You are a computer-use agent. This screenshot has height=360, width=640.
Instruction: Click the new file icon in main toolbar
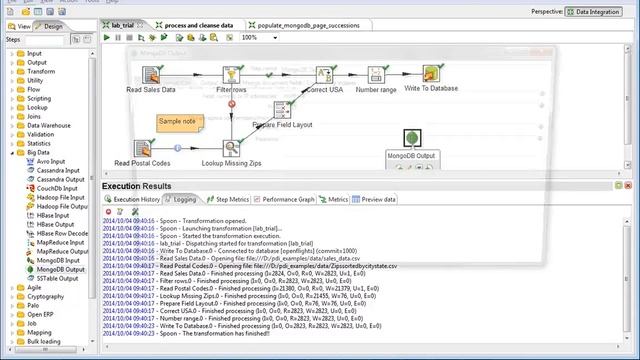[10, 12]
